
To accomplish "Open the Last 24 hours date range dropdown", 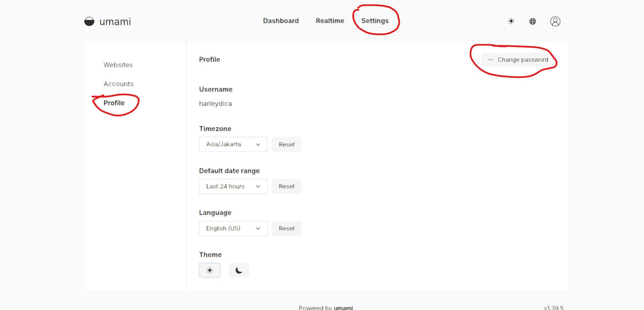I will pos(233,186).
